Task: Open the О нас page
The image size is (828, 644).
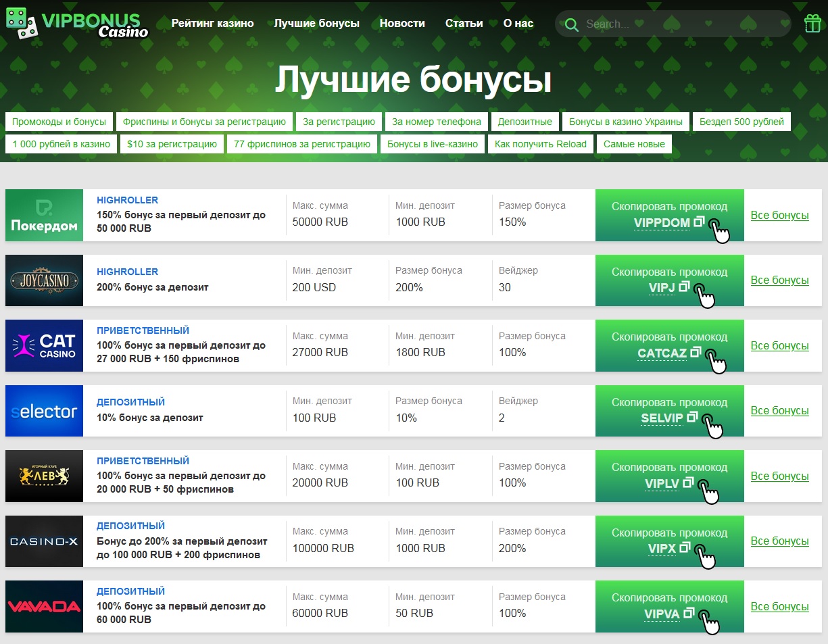Action: [518, 23]
